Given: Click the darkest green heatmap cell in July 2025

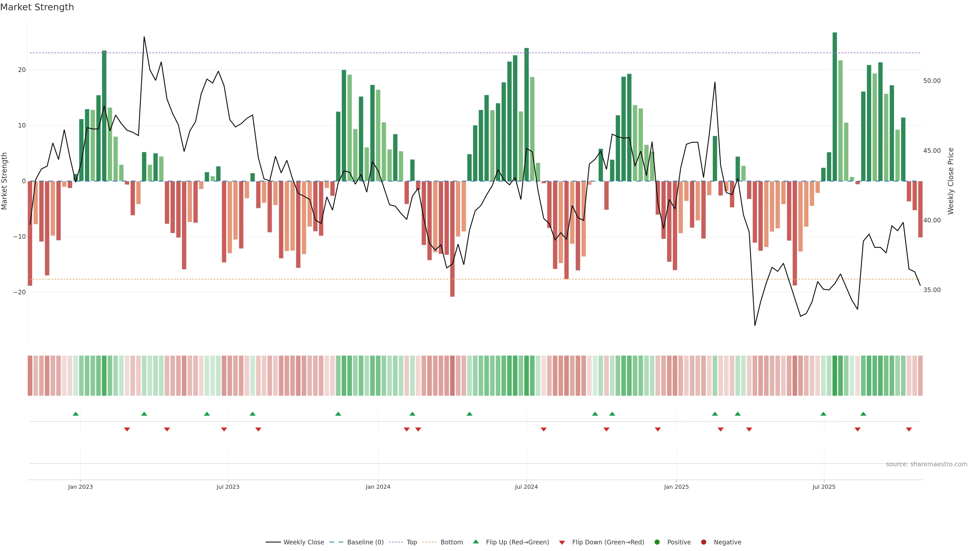Looking at the screenshot, I should (x=835, y=376).
